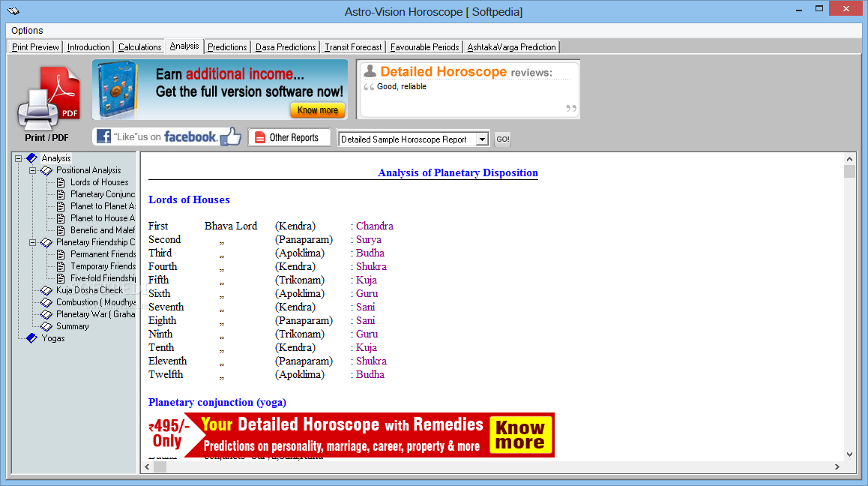This screenshot has height=486, width=868.
Task: Switch to the Print Preview tab
Action: click(x=35, y=47)
